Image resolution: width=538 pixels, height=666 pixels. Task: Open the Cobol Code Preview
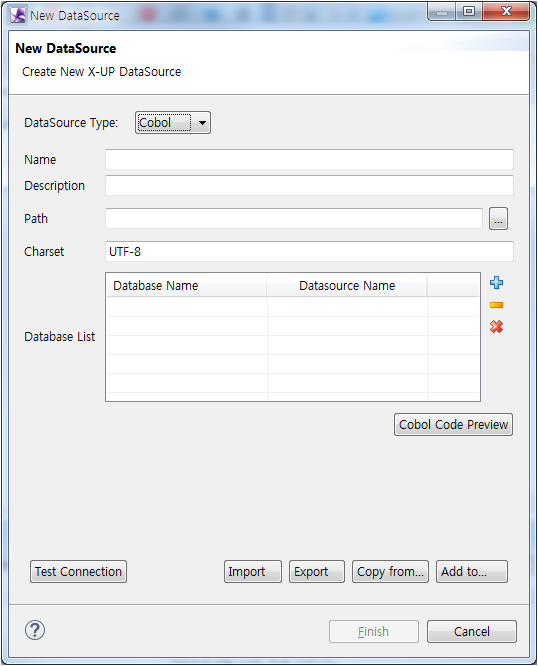(x=453, y=424)
